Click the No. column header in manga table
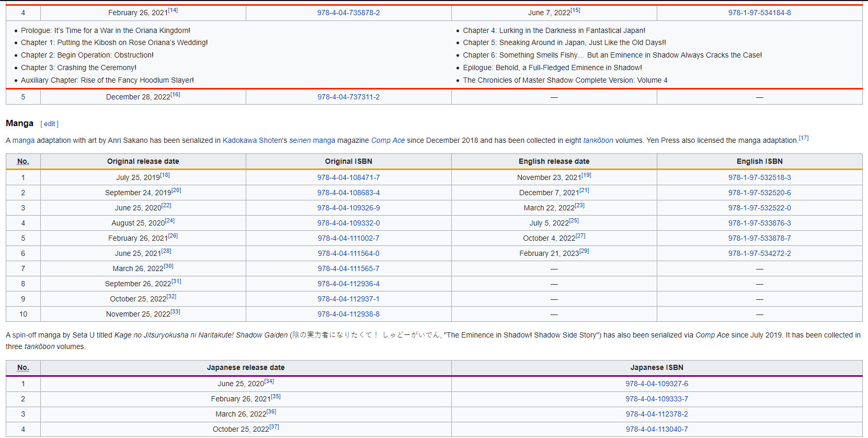 pos(23,161)
